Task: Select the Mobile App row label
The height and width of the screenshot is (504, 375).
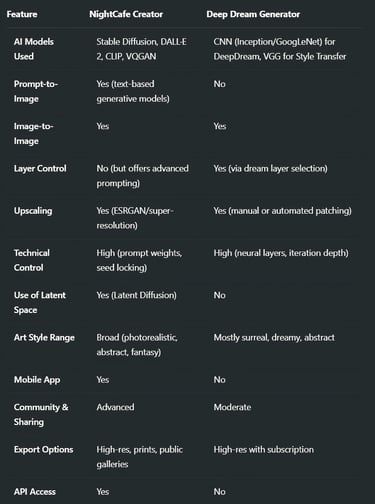Action: click(x=37, y=380)
